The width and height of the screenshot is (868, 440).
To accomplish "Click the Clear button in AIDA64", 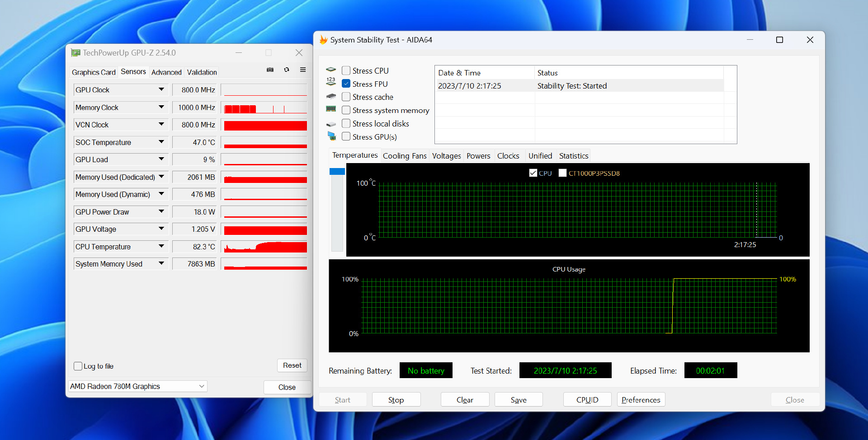I will tap(465, 400).
